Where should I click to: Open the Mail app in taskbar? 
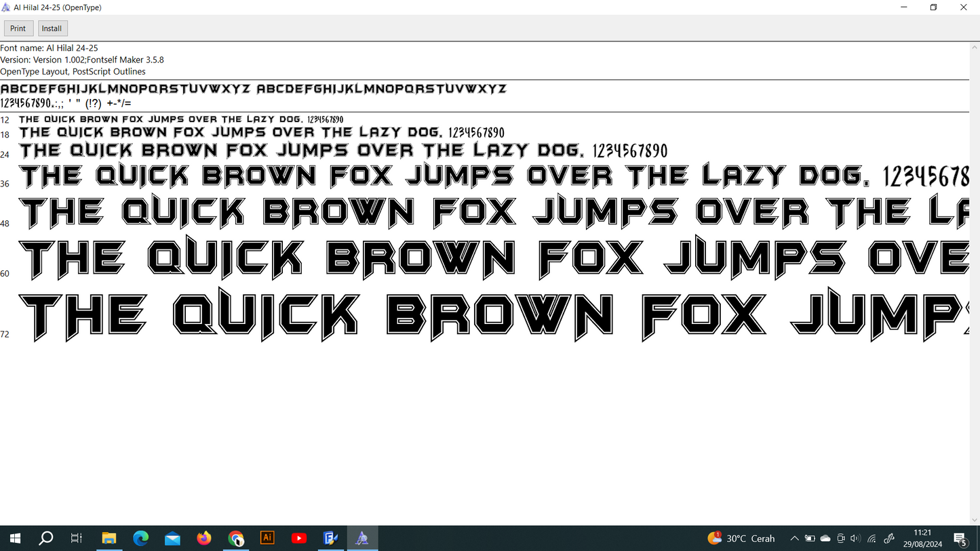point(172,538)
